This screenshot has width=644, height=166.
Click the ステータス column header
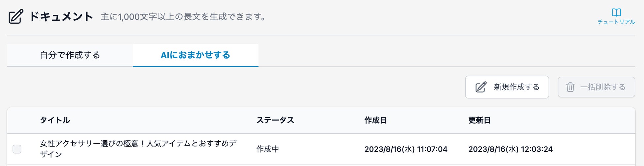(275, 120)
